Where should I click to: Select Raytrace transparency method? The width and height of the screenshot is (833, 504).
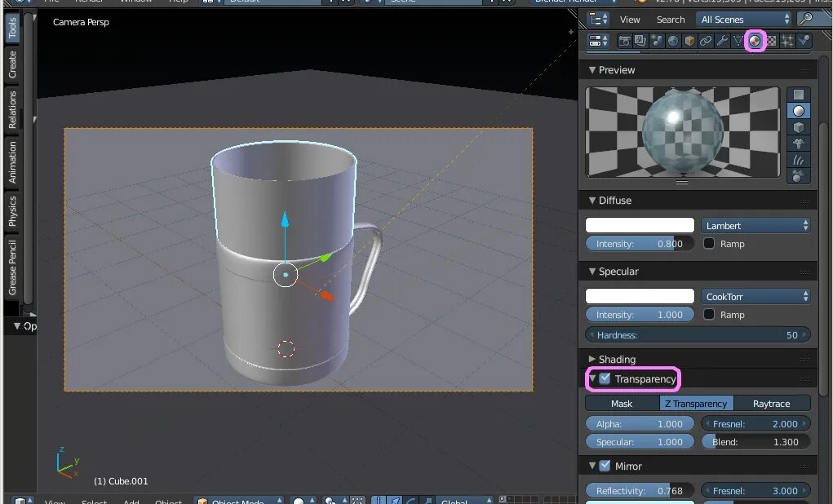(x=772, y=404)
